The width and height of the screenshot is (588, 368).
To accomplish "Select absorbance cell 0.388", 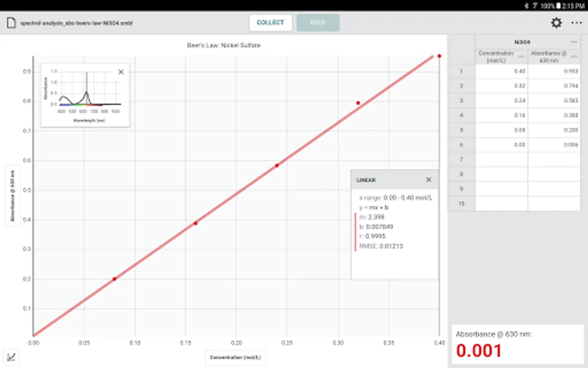I will tap(554, 115).
